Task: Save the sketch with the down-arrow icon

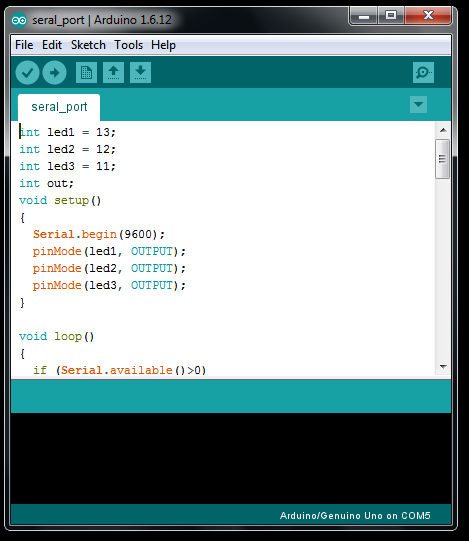Action: click(140, 72)
